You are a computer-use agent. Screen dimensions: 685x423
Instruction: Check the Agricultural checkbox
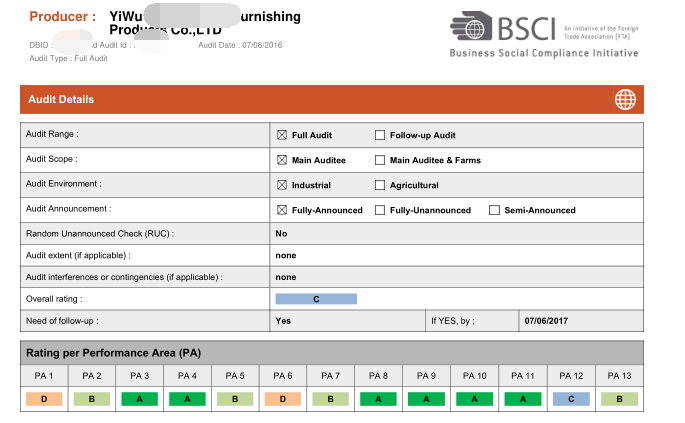(380, 185)
